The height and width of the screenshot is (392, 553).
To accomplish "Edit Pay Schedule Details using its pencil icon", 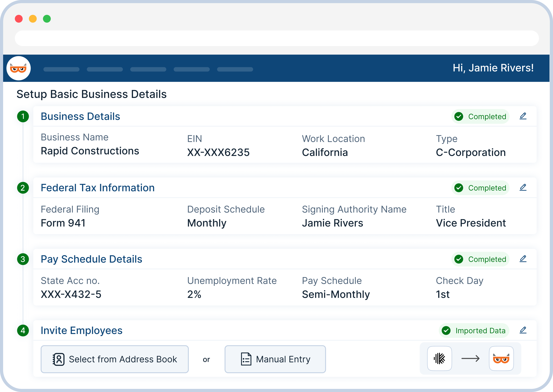I will pos(523,259).
